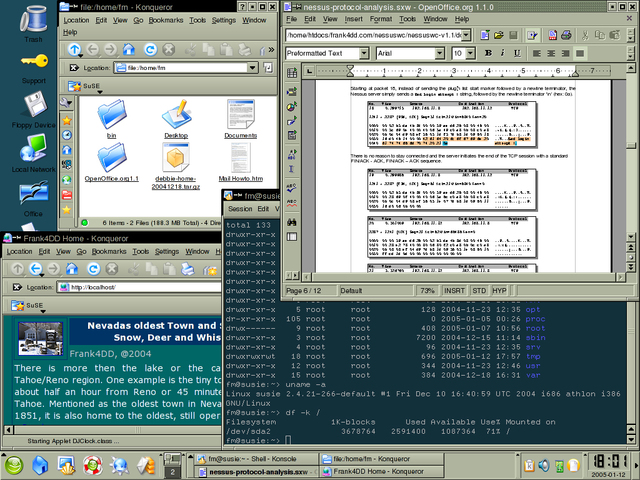Click New document icon in OpenOffice
Screen dimensions: 640x480
485,35
